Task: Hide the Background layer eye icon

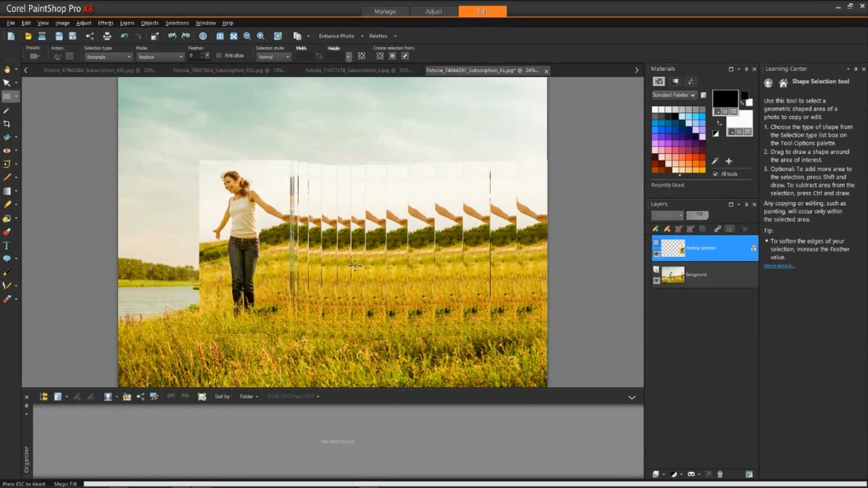Action: click(x=656, y=281)
